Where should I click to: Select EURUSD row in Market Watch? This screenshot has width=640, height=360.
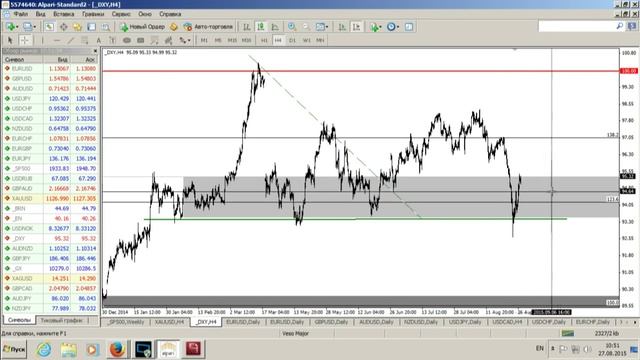click(51, 69)
